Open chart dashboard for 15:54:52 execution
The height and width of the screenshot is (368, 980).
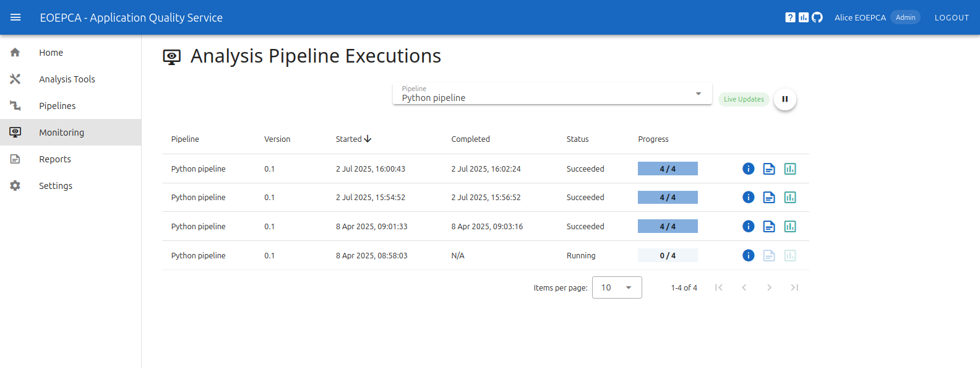pos(790,198)
